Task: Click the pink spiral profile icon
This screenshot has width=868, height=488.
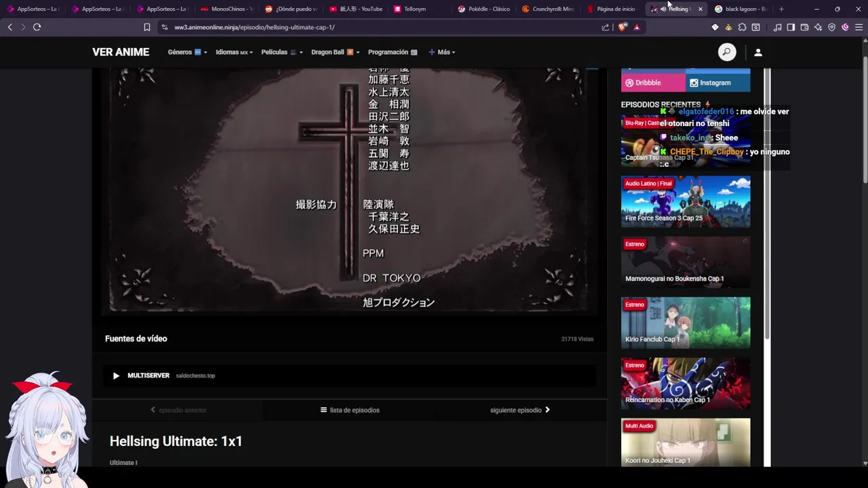Action: 845,27
